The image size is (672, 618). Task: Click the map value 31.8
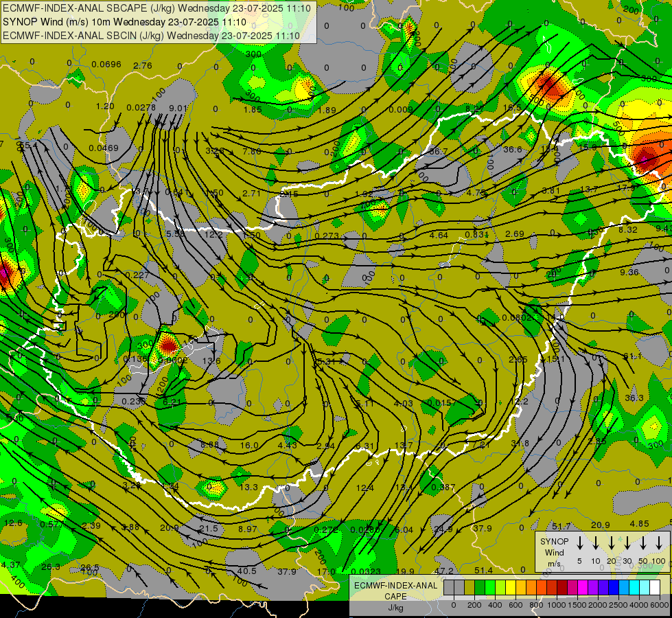click(520, 443)
